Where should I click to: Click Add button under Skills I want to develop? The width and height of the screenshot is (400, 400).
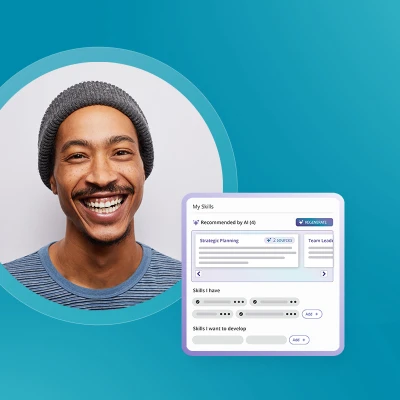(x=299, y=340)
